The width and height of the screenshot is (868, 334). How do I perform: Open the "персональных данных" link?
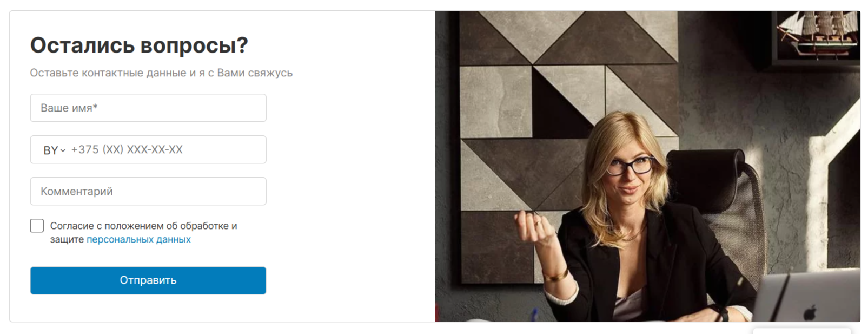tap(138, 239)
